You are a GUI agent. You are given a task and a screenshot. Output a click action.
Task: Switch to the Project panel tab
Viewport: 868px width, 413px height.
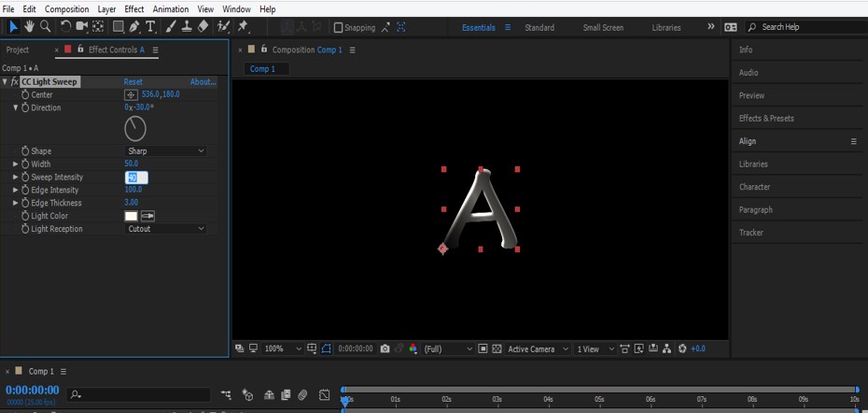18,50
